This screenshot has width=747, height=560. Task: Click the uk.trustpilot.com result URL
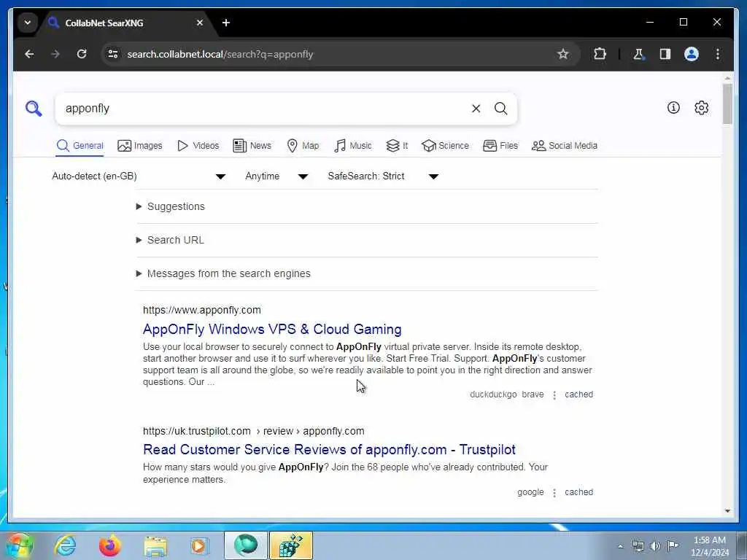point(253,431)
